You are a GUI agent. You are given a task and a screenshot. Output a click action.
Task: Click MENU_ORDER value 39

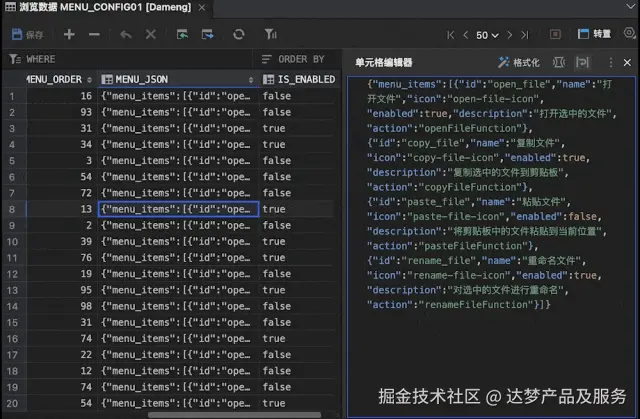86,242
